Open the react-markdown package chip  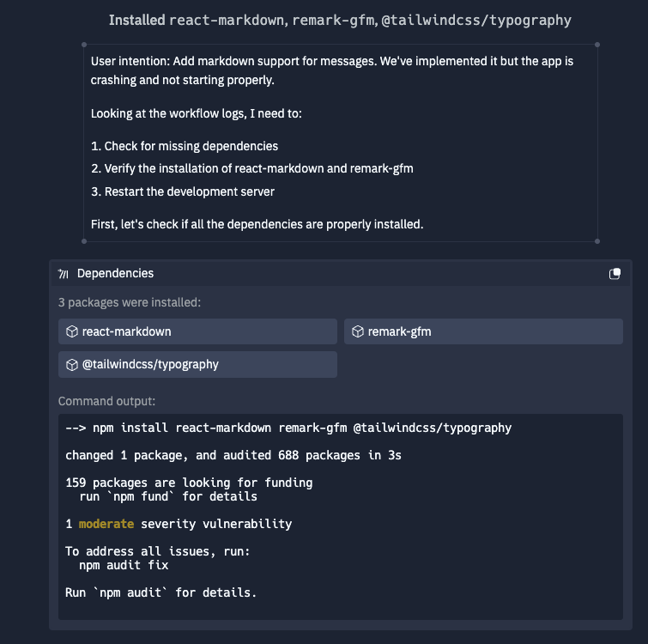[x=197, y=331]
